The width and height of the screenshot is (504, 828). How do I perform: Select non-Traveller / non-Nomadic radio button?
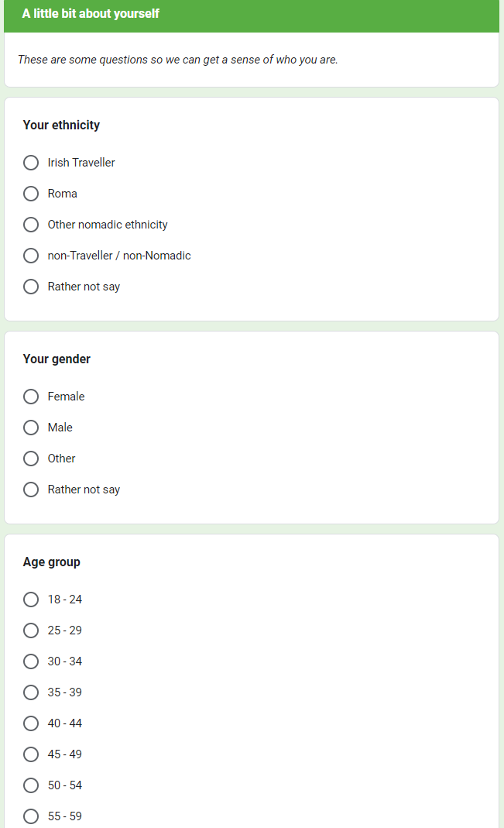click(31, 256)
